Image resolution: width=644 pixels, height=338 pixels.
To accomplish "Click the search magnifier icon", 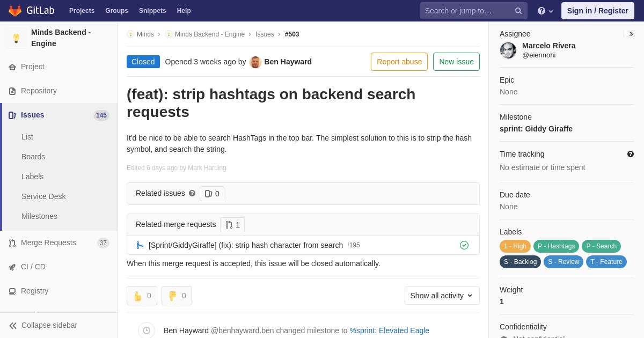I will click(x=518, y=11).
